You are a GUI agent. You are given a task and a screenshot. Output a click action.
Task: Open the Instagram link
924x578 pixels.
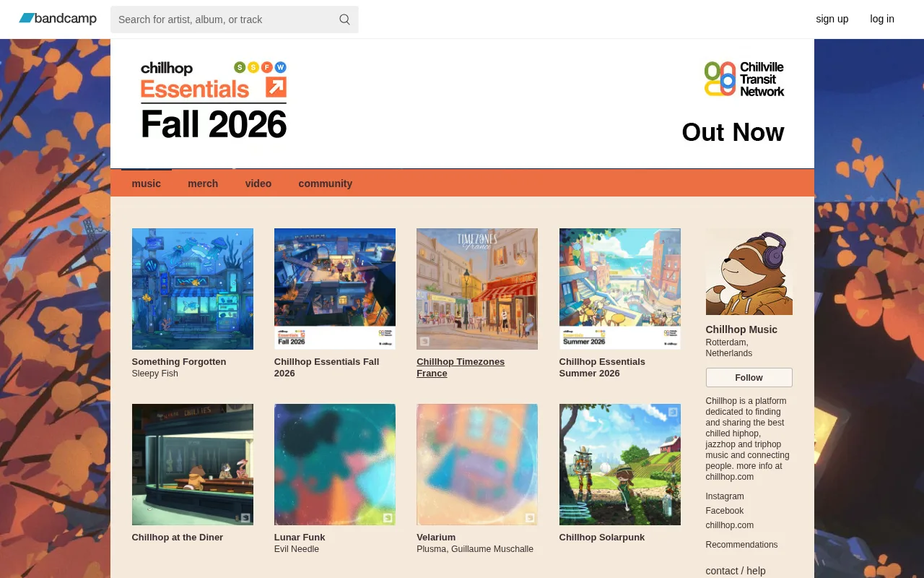(725, 496)
